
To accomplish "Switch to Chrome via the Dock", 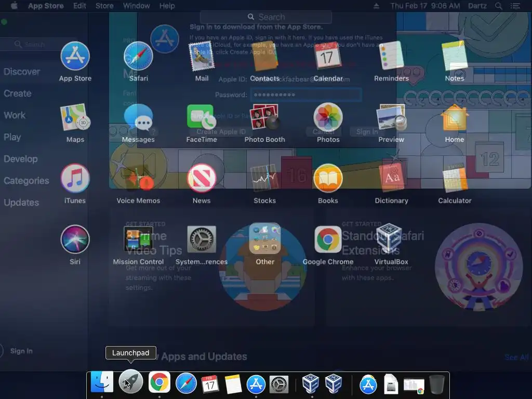I will click(159, 382).
